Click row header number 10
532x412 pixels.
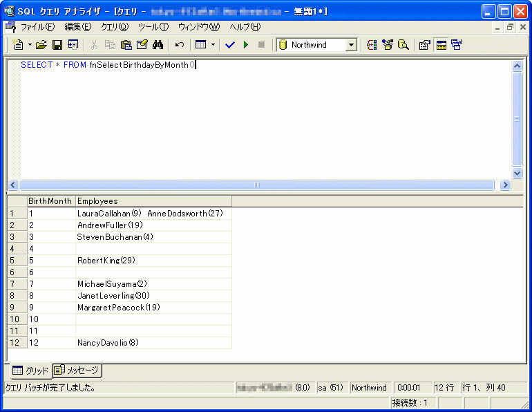click(17, 319)
